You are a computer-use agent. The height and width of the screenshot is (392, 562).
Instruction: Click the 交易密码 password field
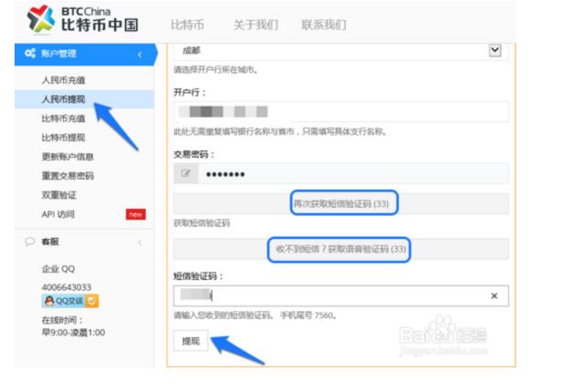(x=353, y=173)
